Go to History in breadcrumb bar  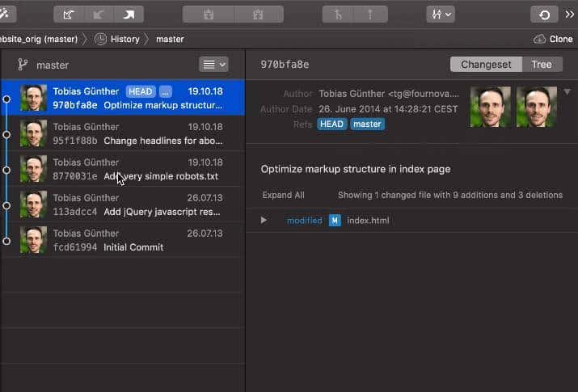(125, 39)
